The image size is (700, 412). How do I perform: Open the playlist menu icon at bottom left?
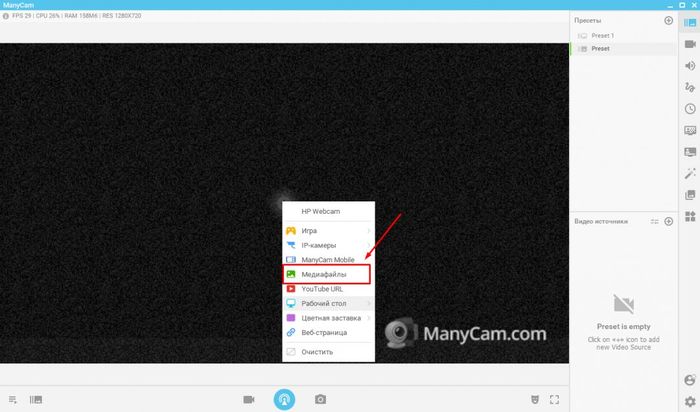click(x=12, y=400)
